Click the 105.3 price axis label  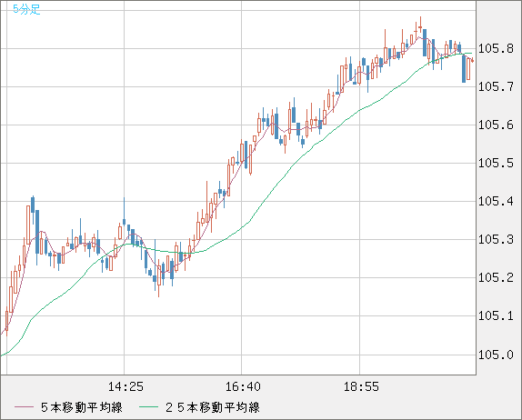496,239
